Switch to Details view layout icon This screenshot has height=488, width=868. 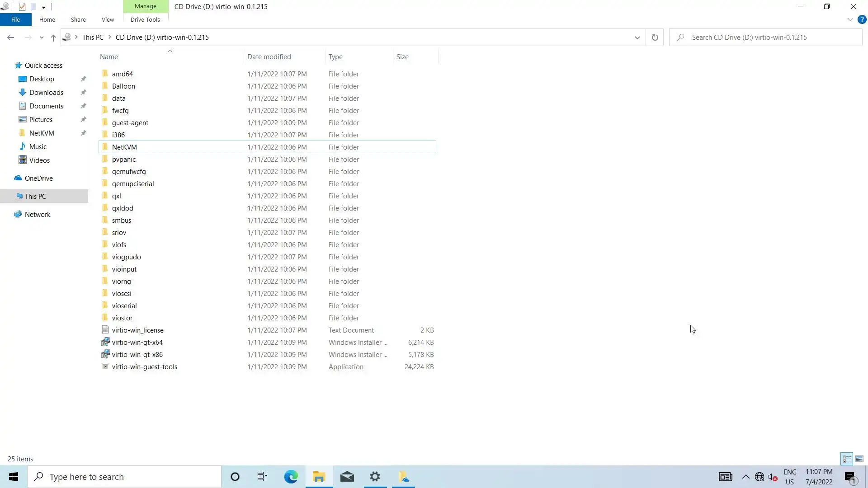[x=847, y=459]
